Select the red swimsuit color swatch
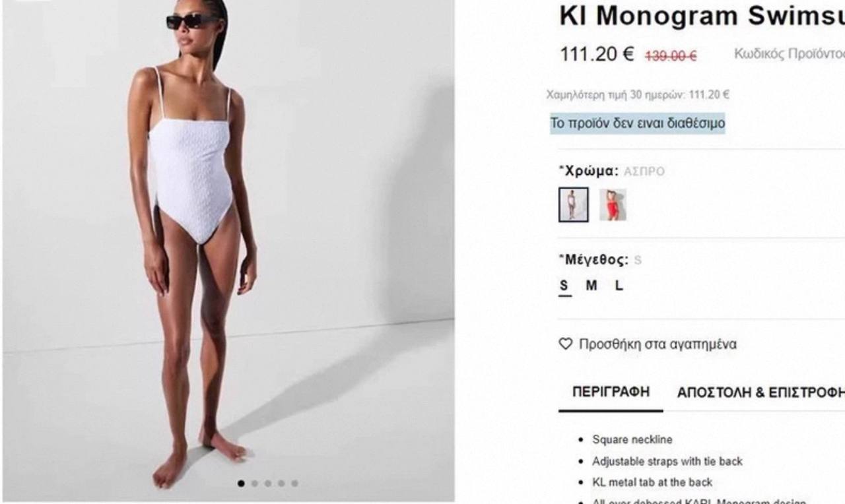845x504 pixels. point(613,205)
